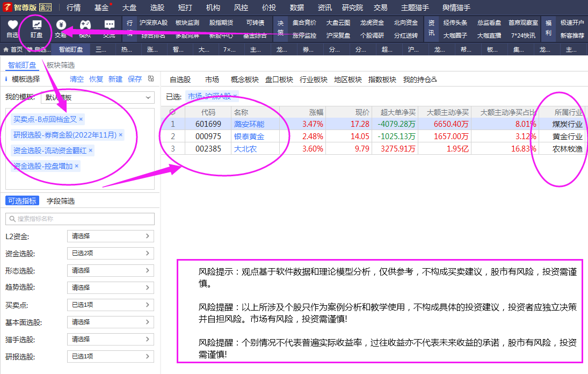Remove the 市场-沪深A股 selected filter

coord(235,96)
